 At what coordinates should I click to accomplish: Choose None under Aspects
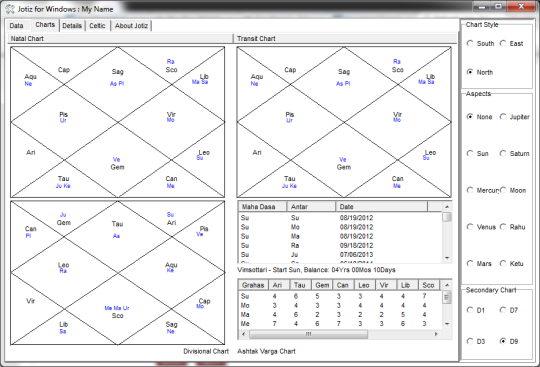pos(479,117)
